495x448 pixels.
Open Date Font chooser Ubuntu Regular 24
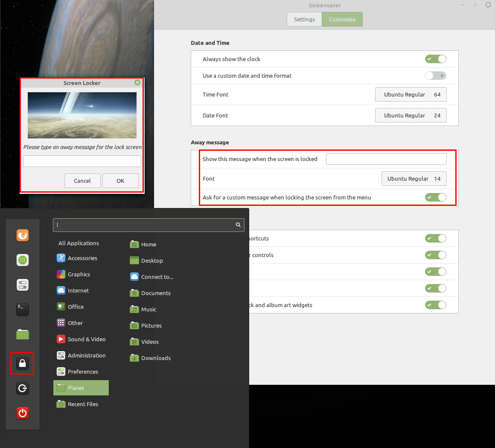(x=411, y=115)
